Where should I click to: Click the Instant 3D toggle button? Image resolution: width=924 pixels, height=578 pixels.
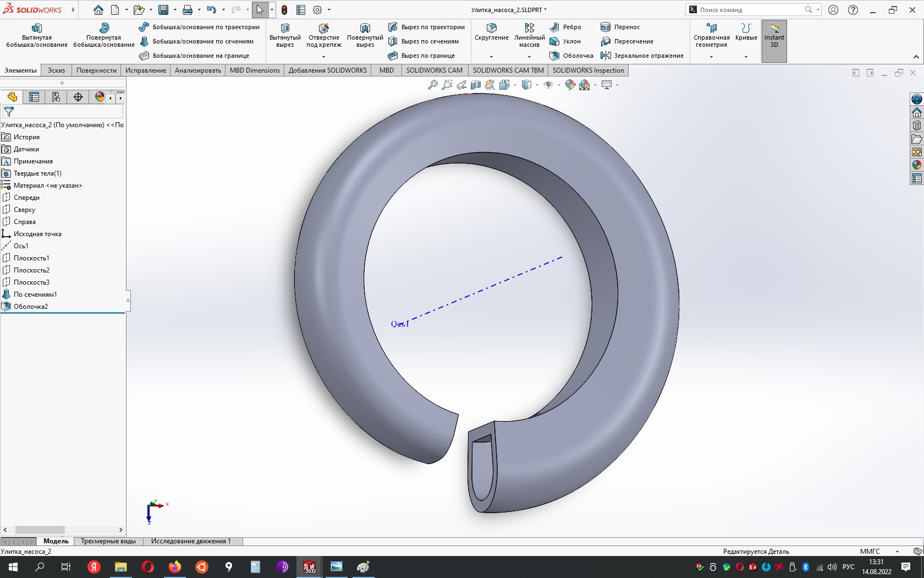coord(774,41)
